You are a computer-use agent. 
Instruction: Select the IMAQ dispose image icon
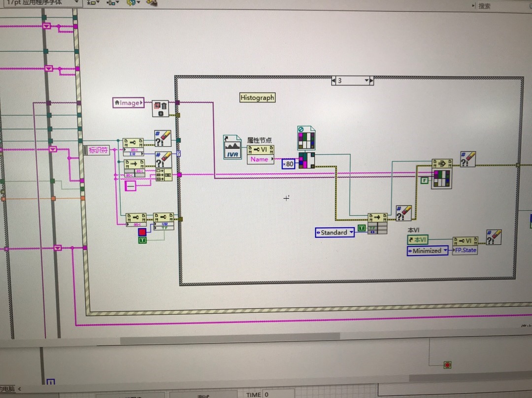(160, 108)
